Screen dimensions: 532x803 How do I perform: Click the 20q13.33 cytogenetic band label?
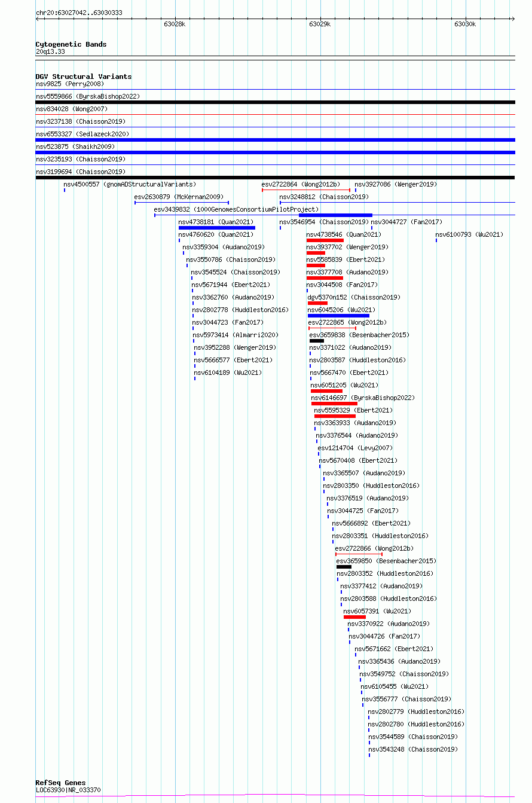point(50,51)
